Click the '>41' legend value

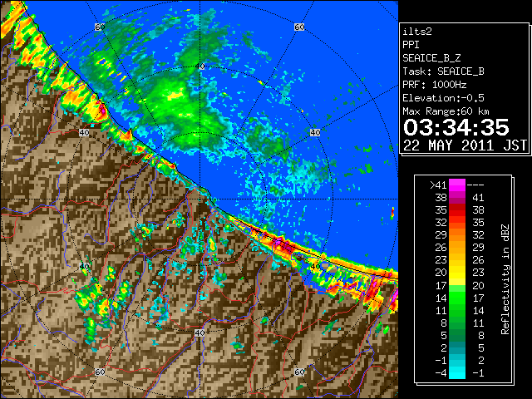click(438, 185)
